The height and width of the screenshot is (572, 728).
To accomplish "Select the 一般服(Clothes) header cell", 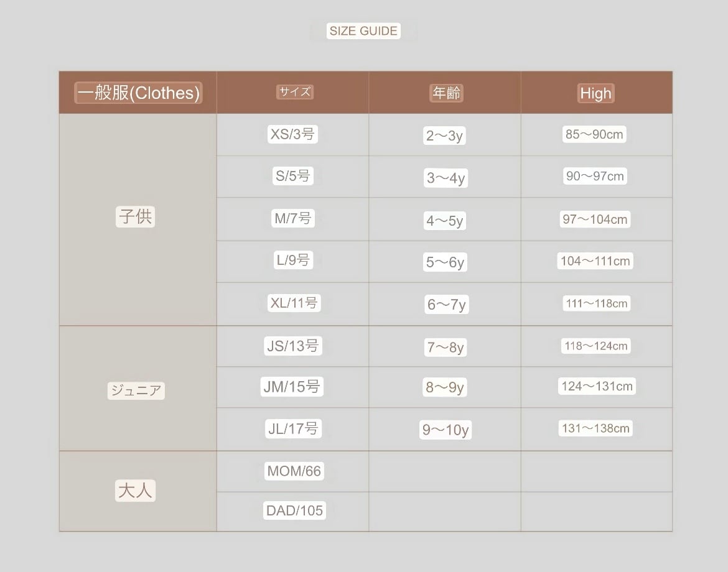I will point(138,93).
